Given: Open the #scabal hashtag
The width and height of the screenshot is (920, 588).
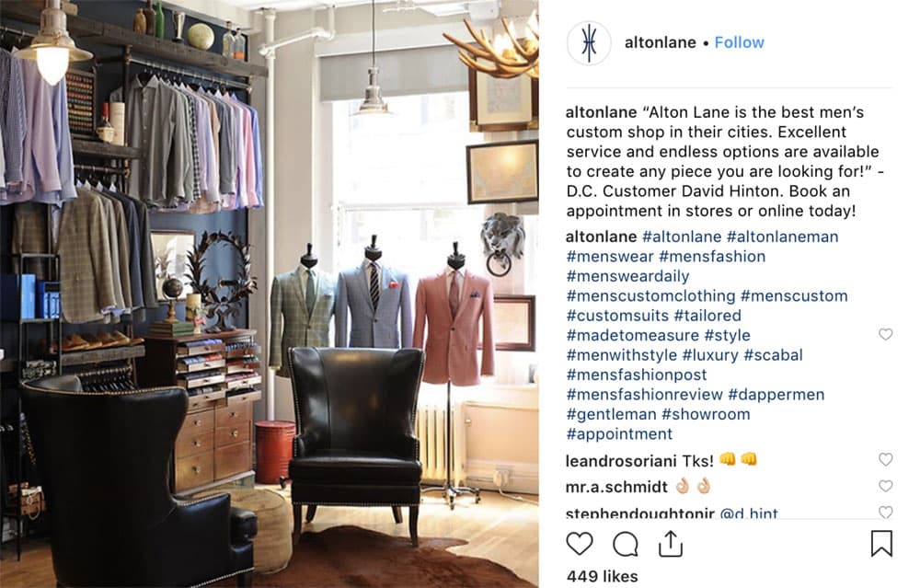Looking at the screenshot, I should click(773, 355).
